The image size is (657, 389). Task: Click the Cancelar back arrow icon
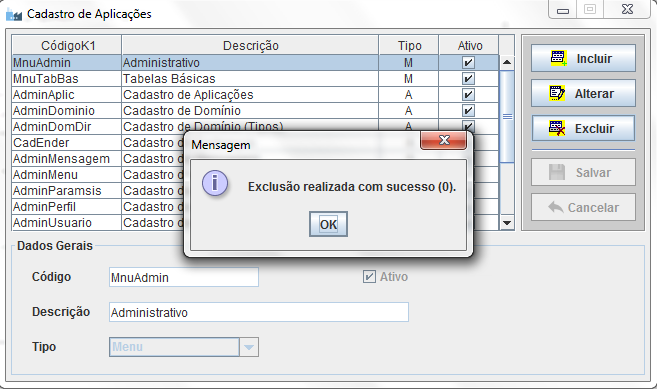click(x=556, y=207)
